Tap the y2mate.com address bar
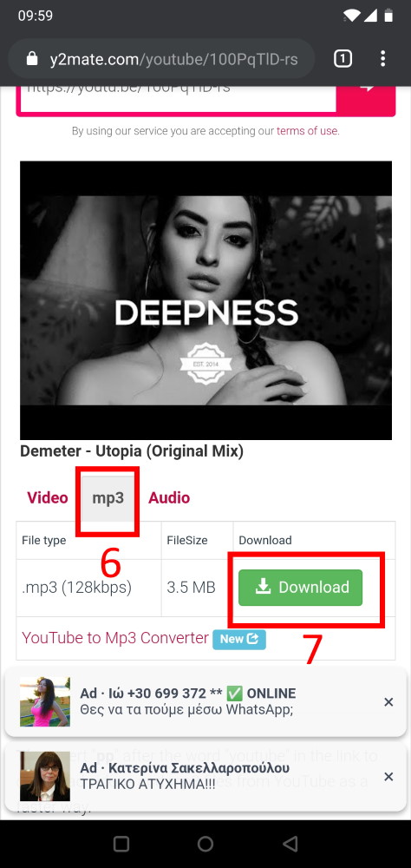This screenshot has width=411, height=868. point(161,59)
